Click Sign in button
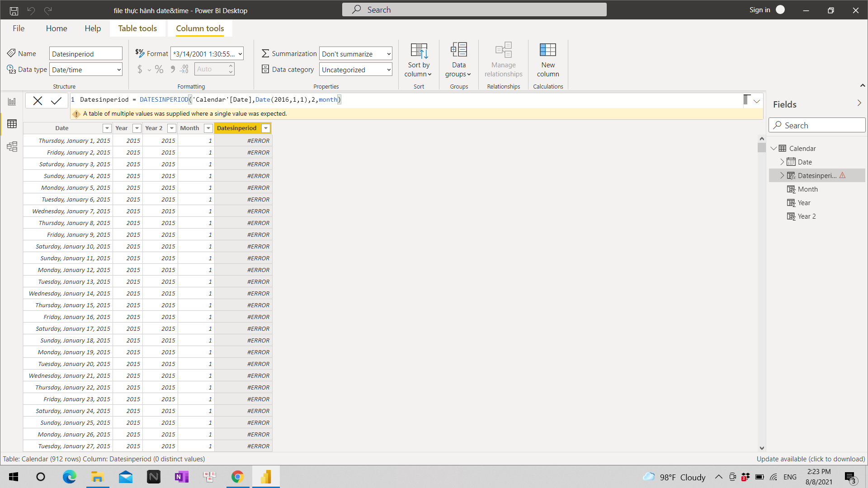Screen dimensions: 868x488 click(x=767, y=10)
